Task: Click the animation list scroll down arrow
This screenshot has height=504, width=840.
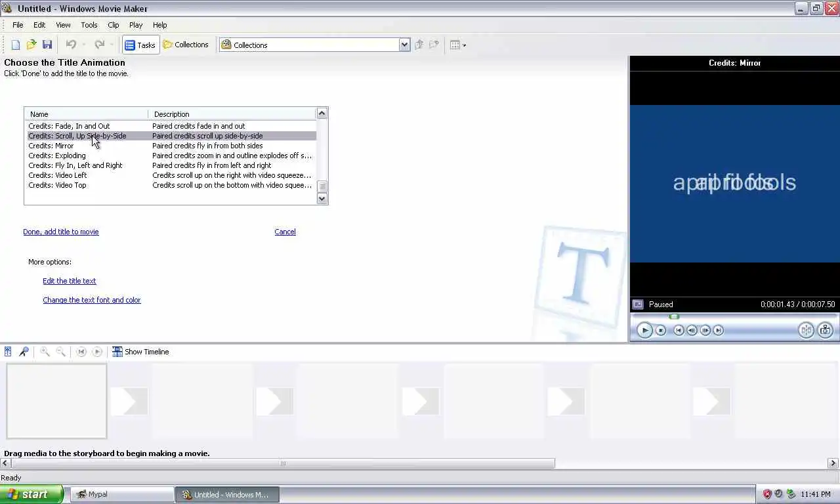Action: 322,198
